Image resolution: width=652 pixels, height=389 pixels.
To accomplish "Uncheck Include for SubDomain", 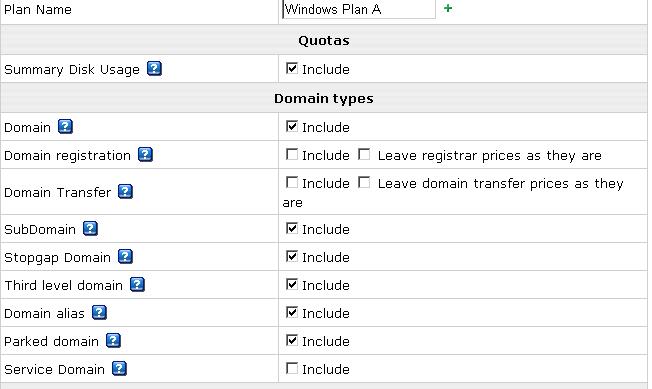I will pos(292,228).
